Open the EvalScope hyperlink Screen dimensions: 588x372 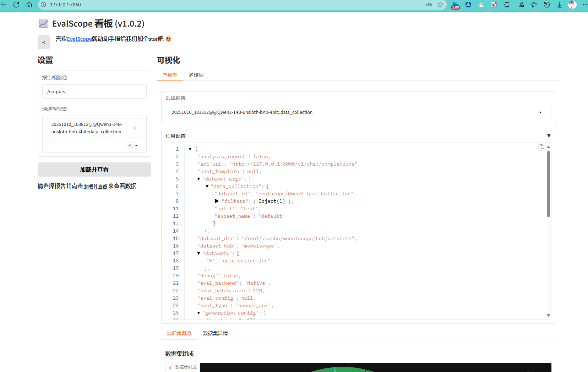coord(80,39)
